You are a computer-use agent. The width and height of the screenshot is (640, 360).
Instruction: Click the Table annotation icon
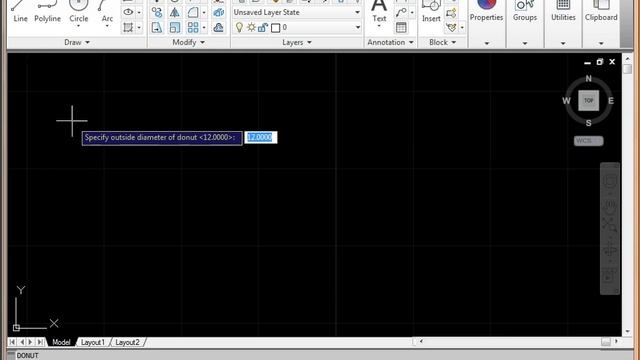point(401,27)
